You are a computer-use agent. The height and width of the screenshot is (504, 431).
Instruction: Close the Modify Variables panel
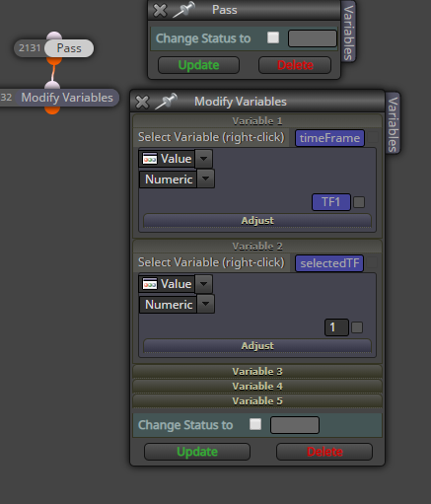tap(142, 102)
